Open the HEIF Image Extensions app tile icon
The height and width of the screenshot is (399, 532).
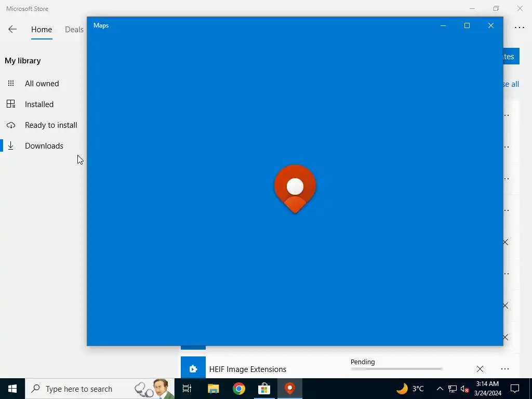pyautogui.click(x=193, y=368)
